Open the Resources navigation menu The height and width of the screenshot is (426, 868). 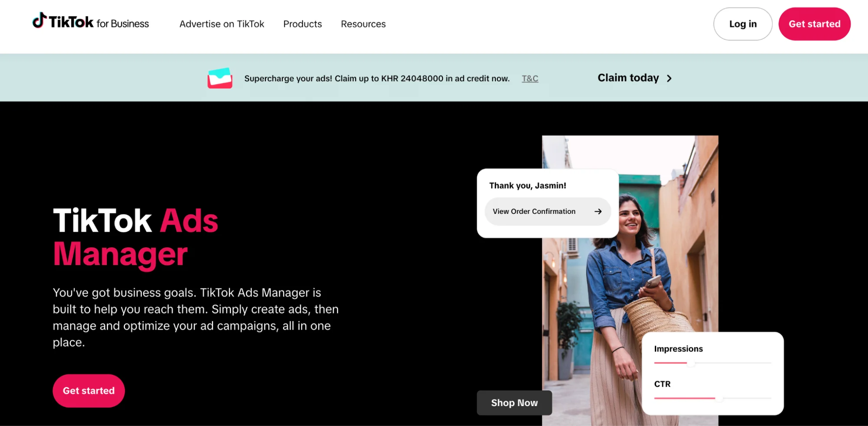pyautogui.click(x=363, y=24)
